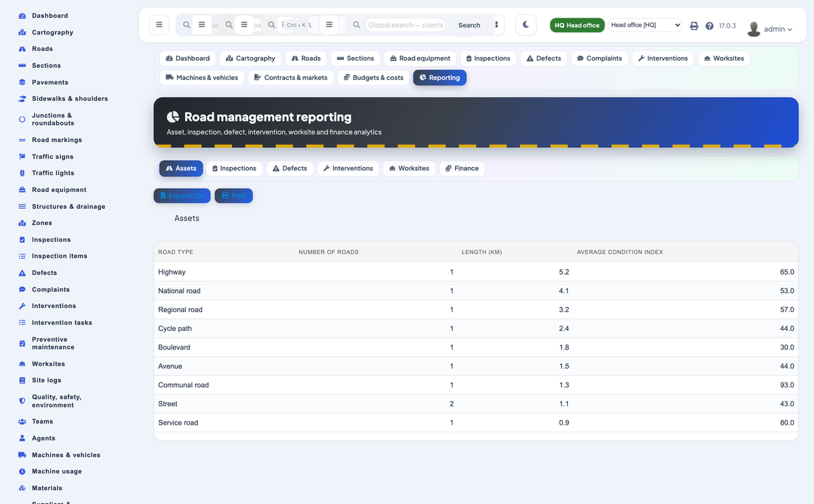
Task: Open Structures & drainage sidebar entry
Action: click(x=69, y=207)
